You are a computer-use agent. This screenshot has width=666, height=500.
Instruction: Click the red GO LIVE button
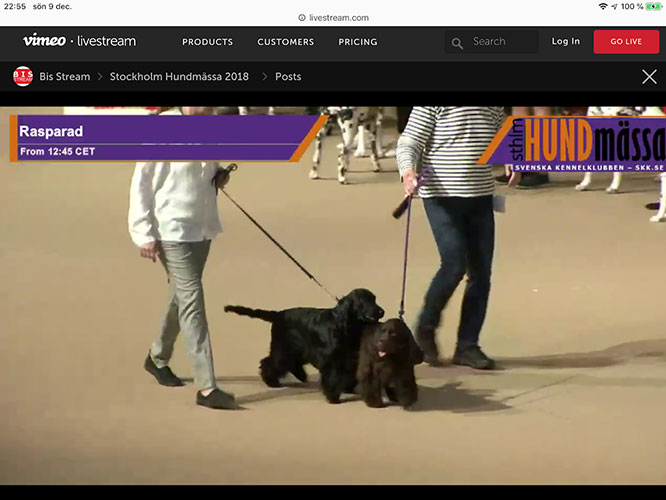click(x=626, y=42)
